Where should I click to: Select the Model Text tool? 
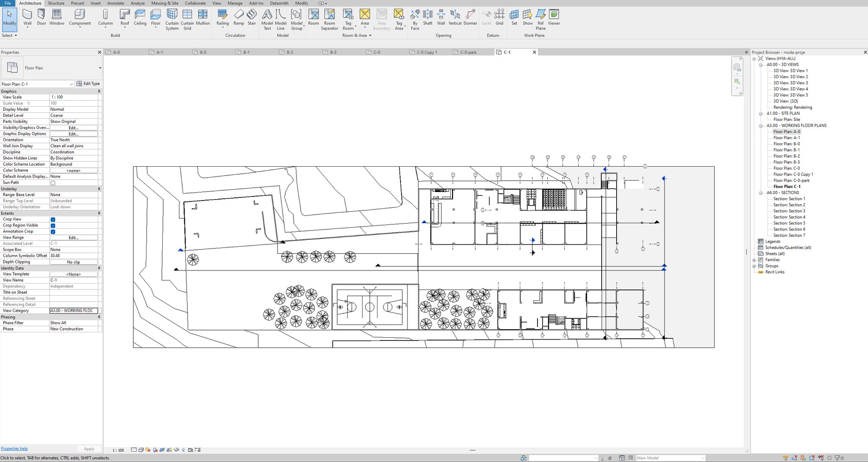[x=267, y=19]
